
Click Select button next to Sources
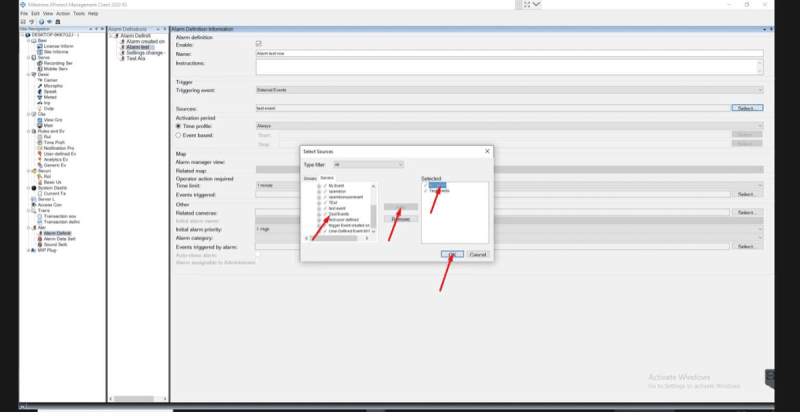click(747, 108)
